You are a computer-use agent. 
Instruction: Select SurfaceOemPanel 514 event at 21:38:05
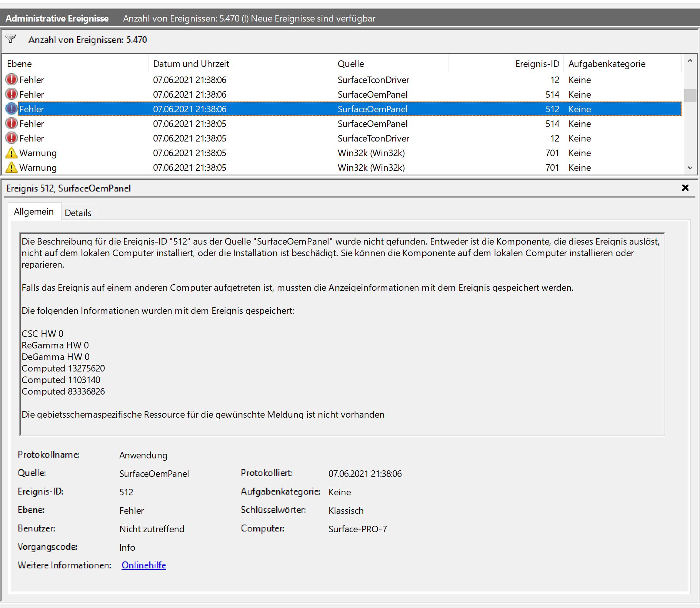click(342, 123)
